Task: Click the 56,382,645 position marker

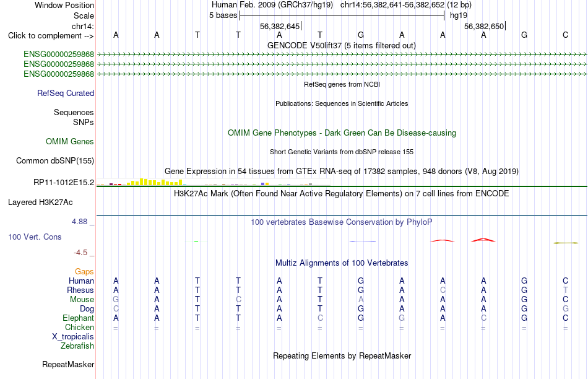Action: click(280, 26)
